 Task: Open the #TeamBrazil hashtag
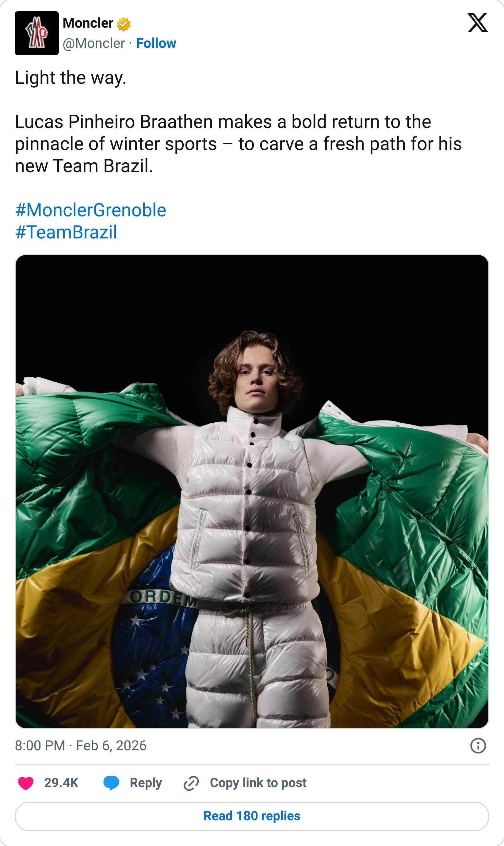(66, 232)
